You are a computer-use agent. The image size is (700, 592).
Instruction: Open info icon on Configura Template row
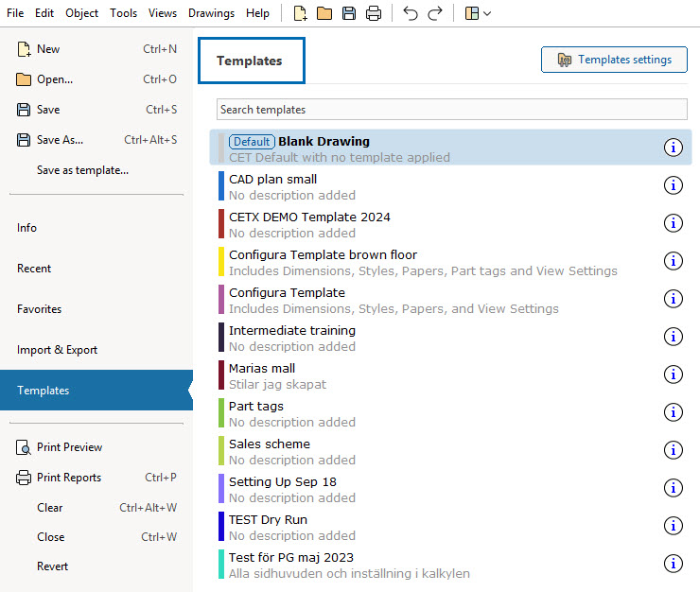pos(674,299)
